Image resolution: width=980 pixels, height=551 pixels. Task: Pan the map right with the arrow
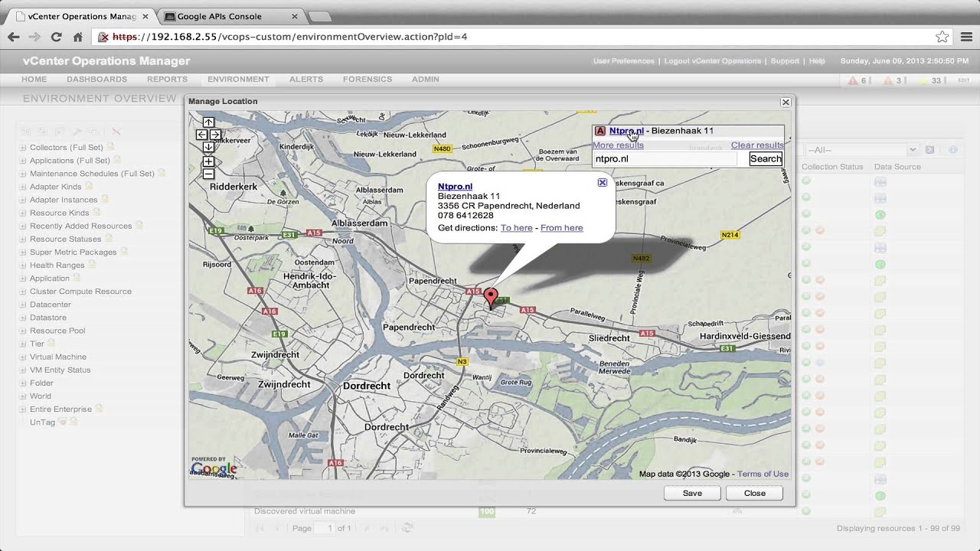tap(215, 135)
